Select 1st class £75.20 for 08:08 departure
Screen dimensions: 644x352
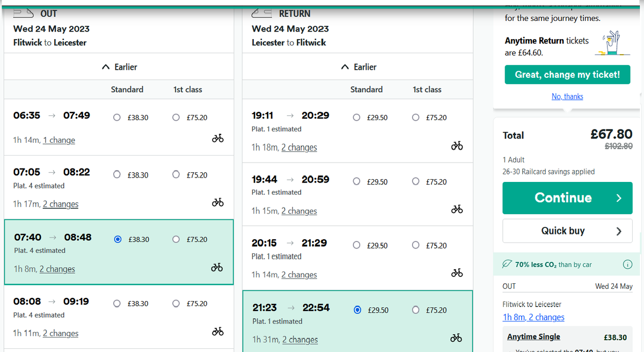(176, 304)
